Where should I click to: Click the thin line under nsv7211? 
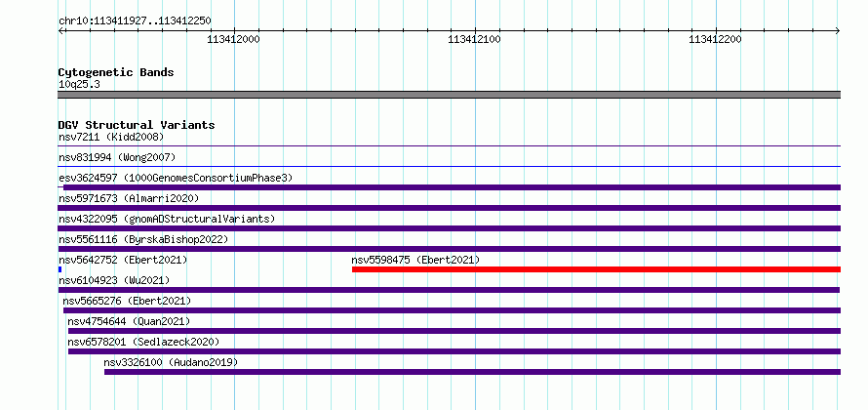tap(449, 145)
